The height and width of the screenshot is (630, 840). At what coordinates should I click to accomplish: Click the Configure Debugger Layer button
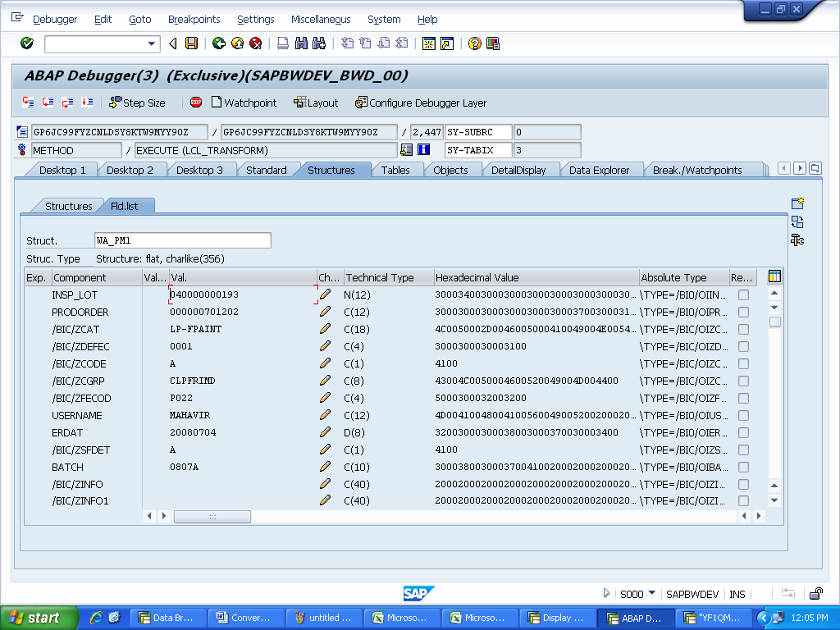pyautogui.click(x=421, y=103)
